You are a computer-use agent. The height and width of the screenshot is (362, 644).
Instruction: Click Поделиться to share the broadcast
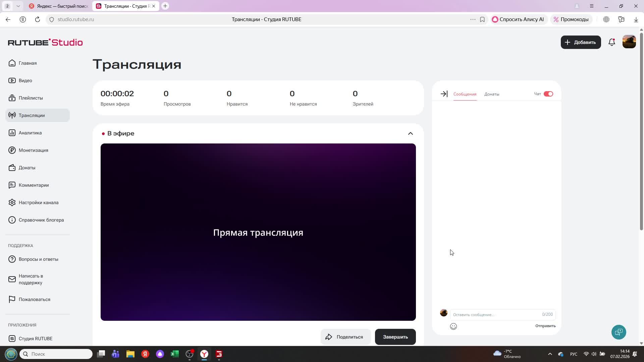click(345, 337)
